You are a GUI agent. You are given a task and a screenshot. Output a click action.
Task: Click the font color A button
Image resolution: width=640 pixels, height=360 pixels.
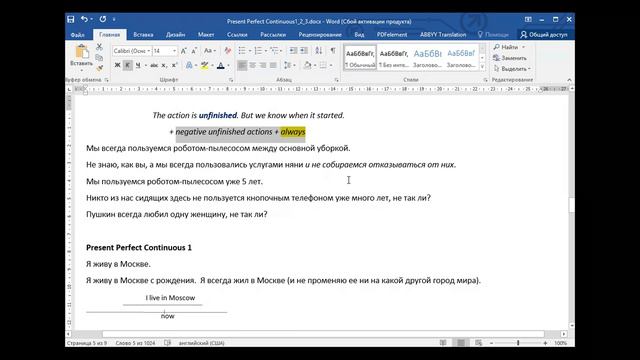(x=220, y=65)
